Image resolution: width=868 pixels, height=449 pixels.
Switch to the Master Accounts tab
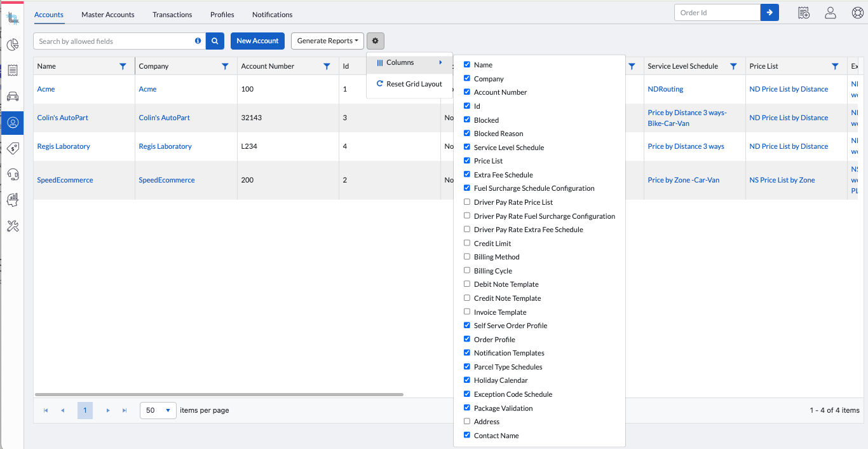point(108,15)
